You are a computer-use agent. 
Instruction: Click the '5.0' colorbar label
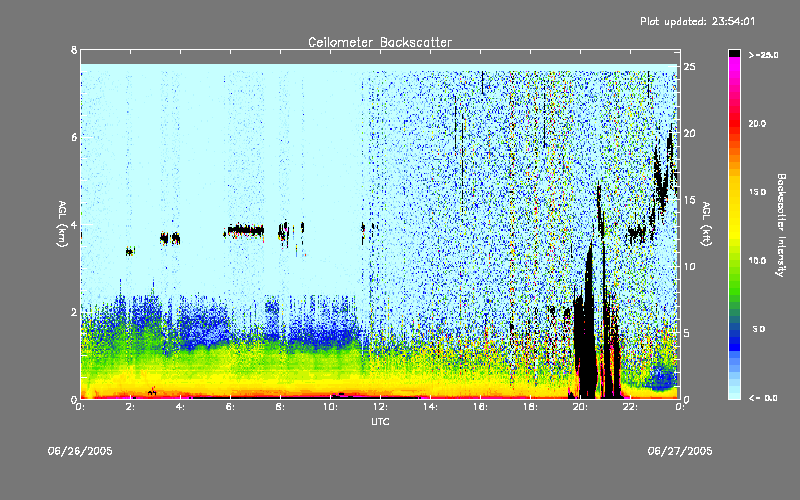click(759, 329)
